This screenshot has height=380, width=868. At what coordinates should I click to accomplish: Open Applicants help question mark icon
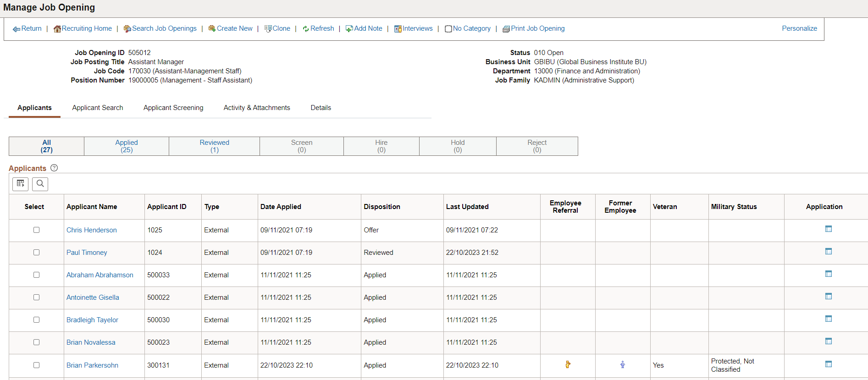[54, 168]
